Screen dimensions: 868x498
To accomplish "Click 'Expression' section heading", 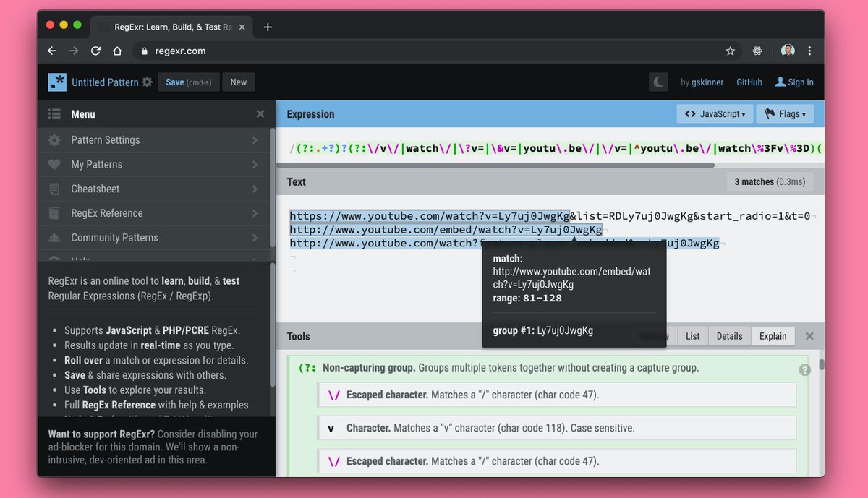I will 310,114.
